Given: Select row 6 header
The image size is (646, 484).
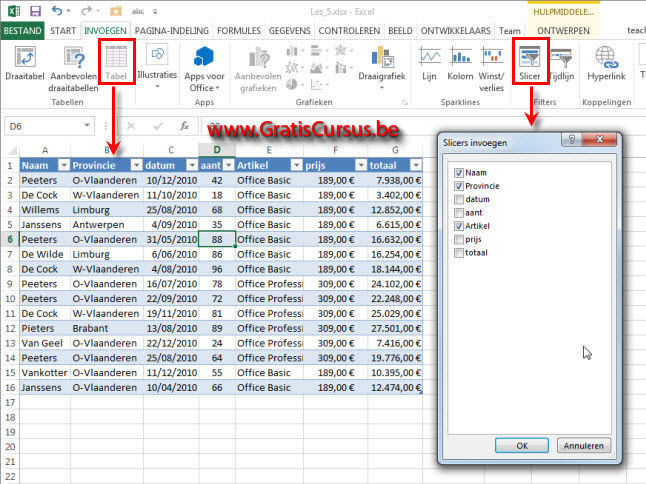Looking at the screenshot, I should click(x=10, y=239).
